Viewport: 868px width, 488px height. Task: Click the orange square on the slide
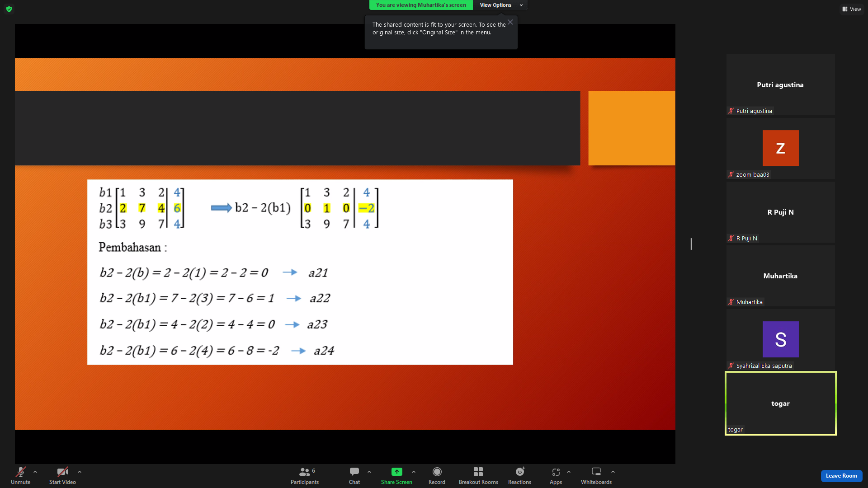coord(632,128)
